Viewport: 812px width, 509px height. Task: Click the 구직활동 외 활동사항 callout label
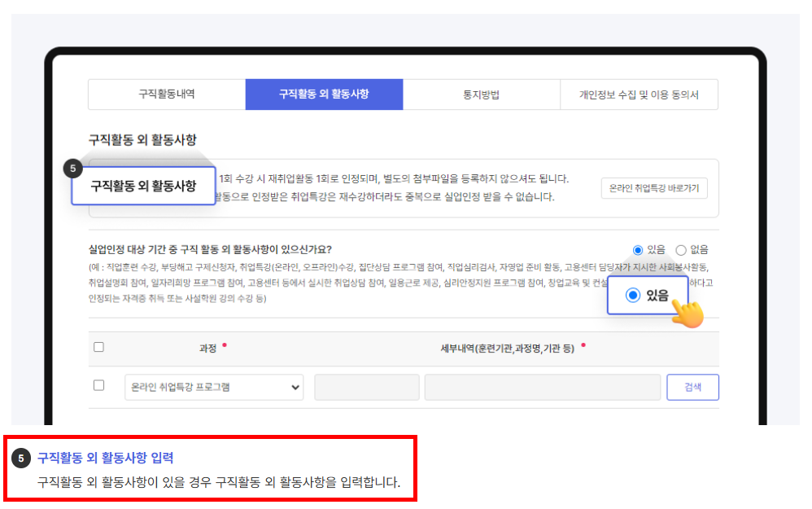(143, 187)
